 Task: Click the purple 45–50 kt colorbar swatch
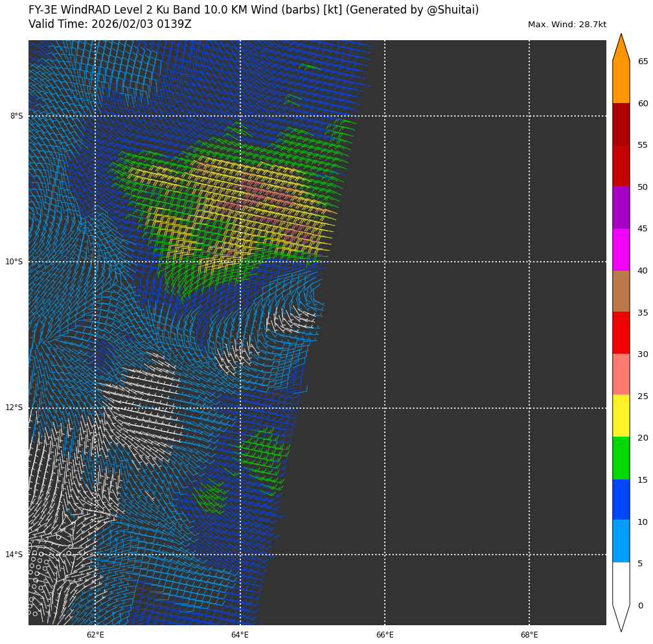pyautogui.click(x=621, y=207)
